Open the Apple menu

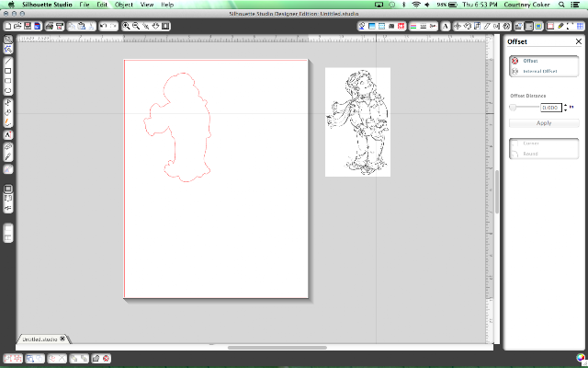(11, 5)
